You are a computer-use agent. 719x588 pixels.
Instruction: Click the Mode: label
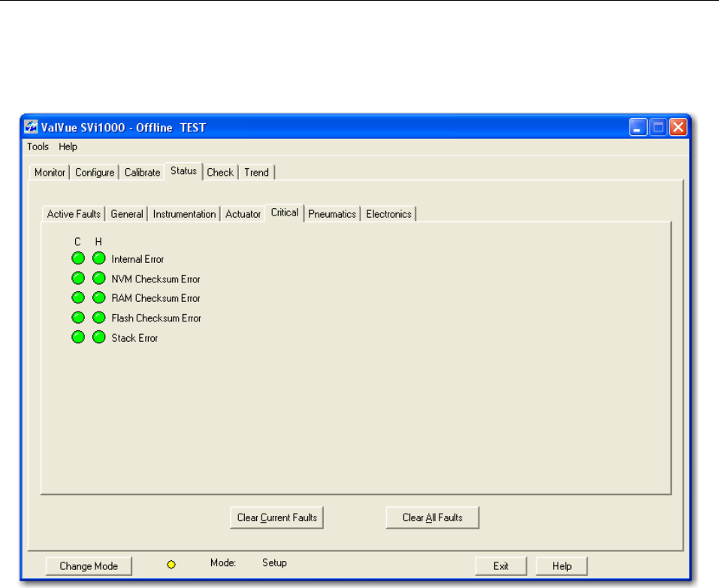point(223,562)
